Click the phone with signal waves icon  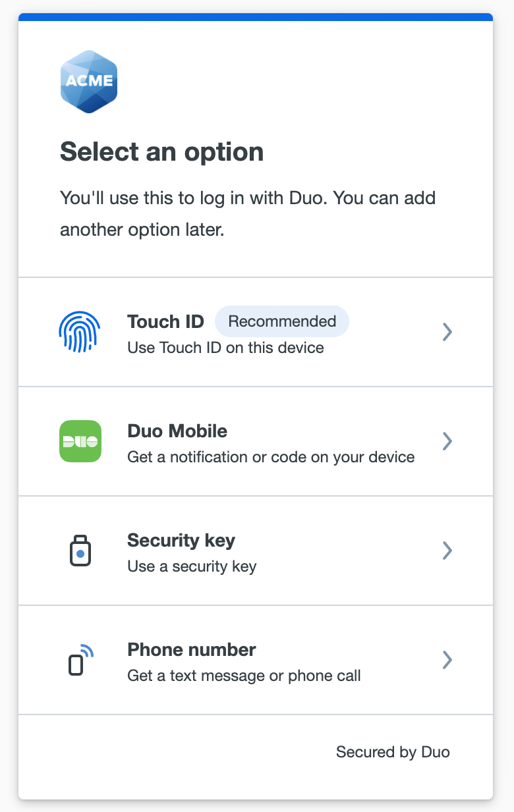[80, 660]
